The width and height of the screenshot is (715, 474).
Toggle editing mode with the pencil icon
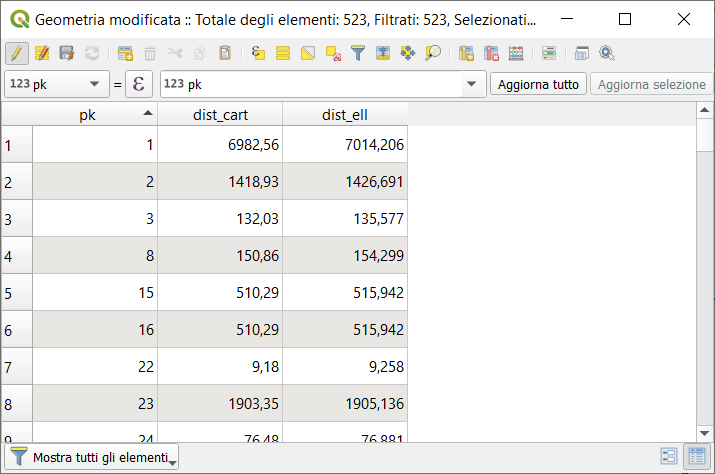pyautogui.click(x=17, y=53)
